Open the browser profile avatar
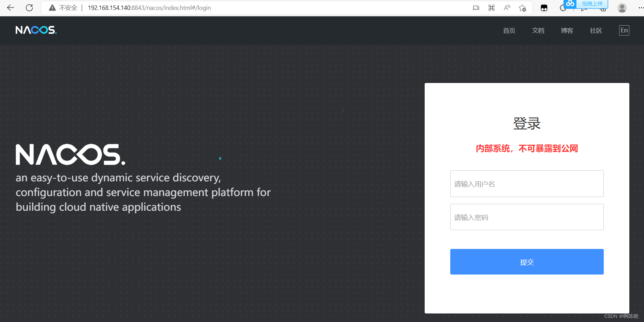The height and width of the screenshot is (322, 644). click(x=622, y=8)
